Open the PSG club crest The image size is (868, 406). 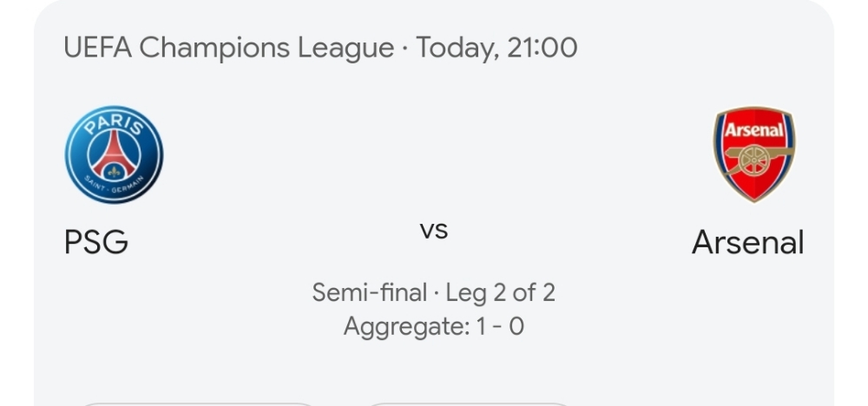click(x=114, y=155)
